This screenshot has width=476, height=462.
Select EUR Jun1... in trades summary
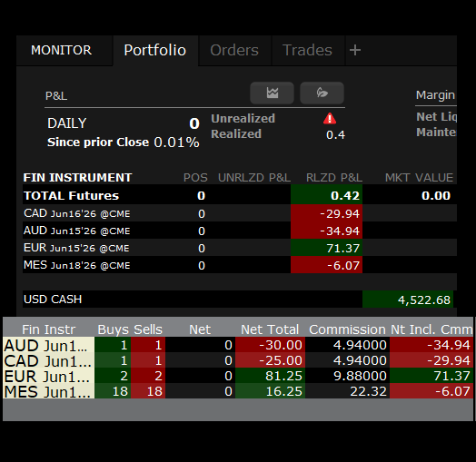click(48, 376)
